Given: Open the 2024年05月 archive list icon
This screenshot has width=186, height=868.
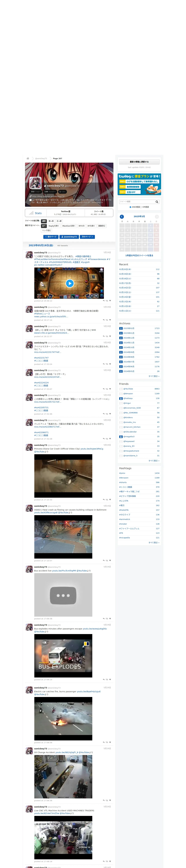Looking at the screenshot, I should (121, 371).
